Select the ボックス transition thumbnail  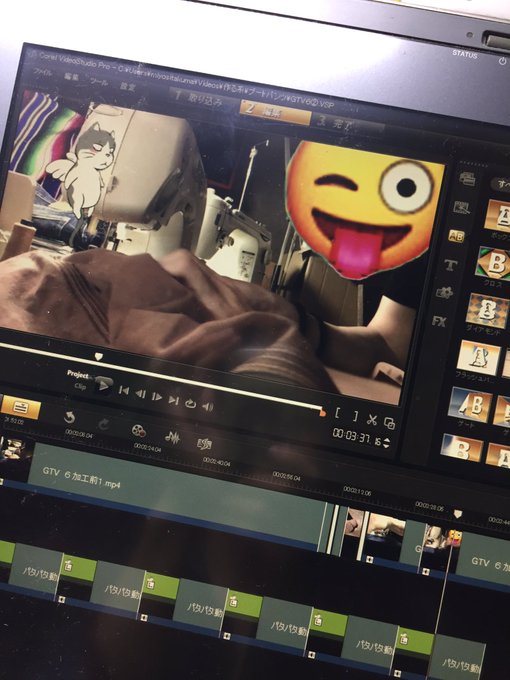[x=497, y=216]
